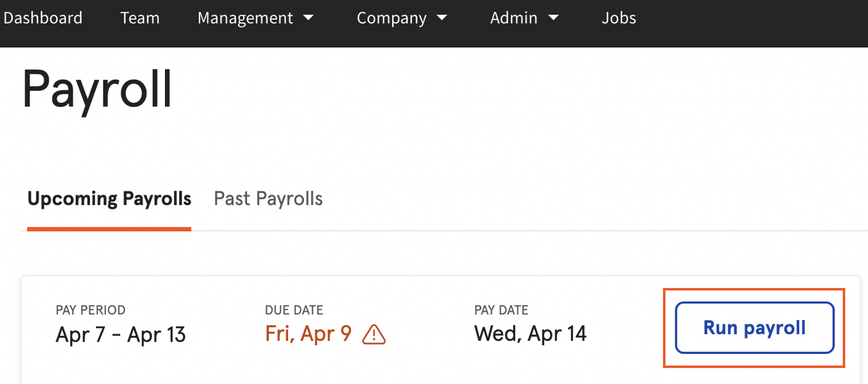
Task: Click the Payroll page heading
Action: coord(96,88)
